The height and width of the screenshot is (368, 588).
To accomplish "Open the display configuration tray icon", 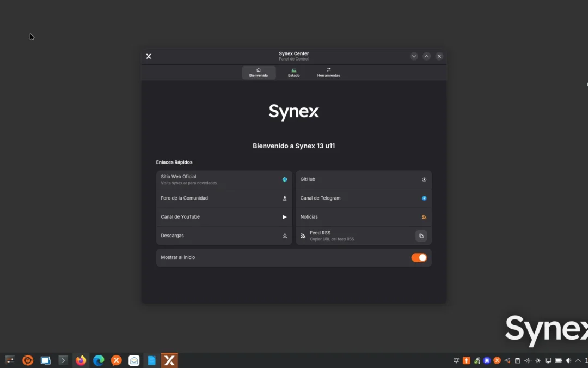I will pos(548,360).
